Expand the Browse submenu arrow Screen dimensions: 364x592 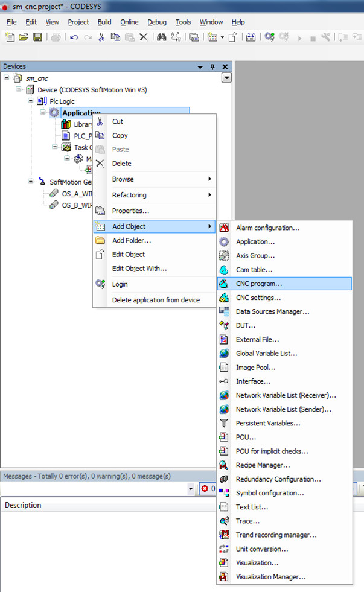pos(209,179)
